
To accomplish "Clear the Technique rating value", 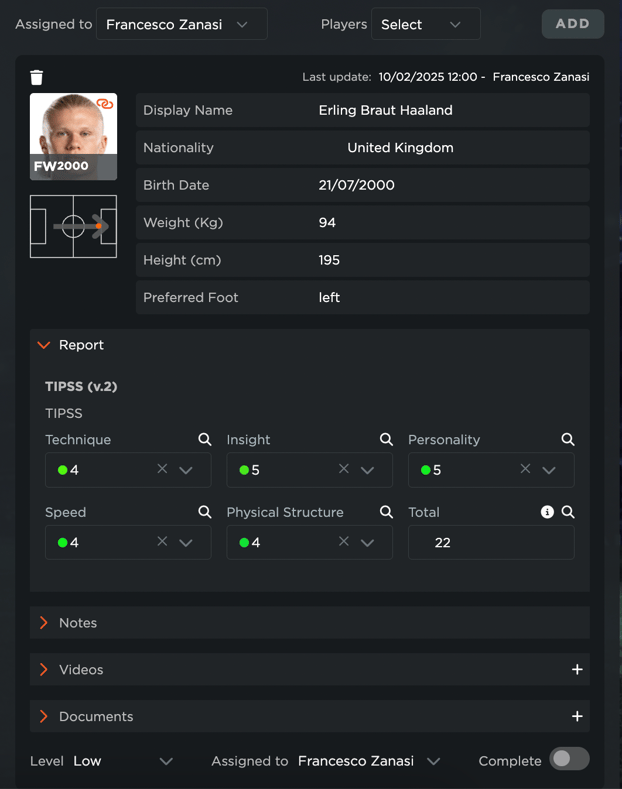I will coord(162,469).
